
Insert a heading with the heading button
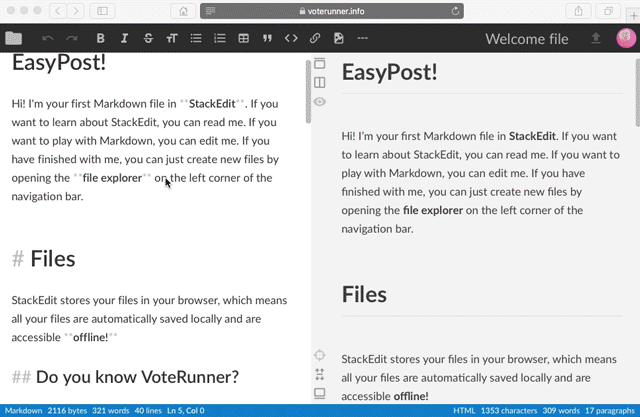point(172,38)
